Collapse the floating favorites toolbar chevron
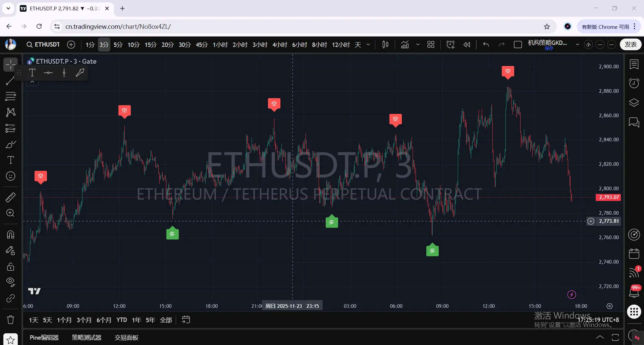This screenshot has height=345, width=644. click(32, 82)
